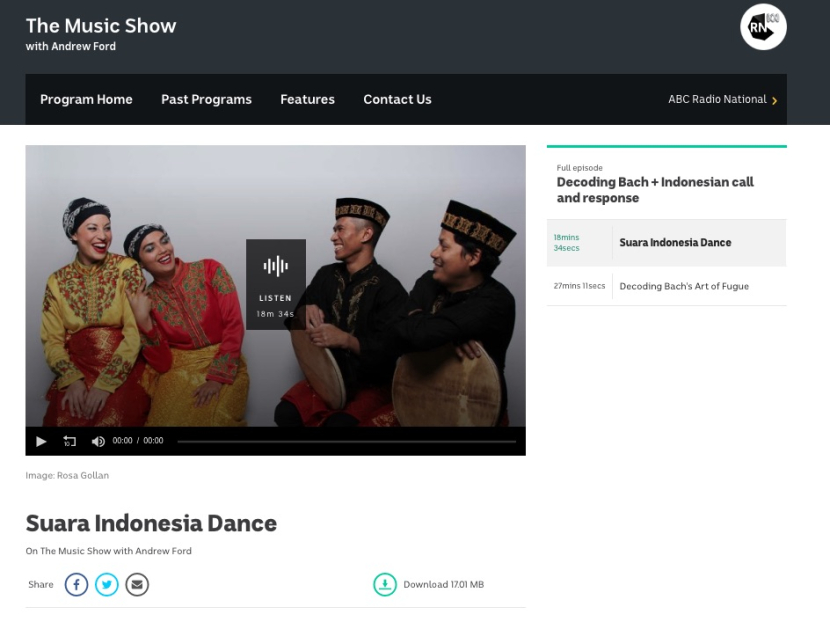Toggle playback with the player play control

pyautogui.click(x=41, y=440)
